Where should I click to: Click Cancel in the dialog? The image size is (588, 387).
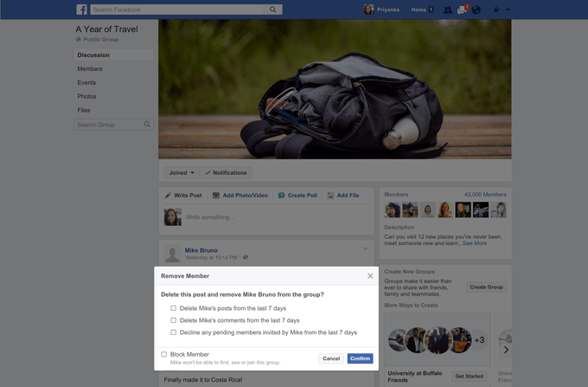coord(331,358)
